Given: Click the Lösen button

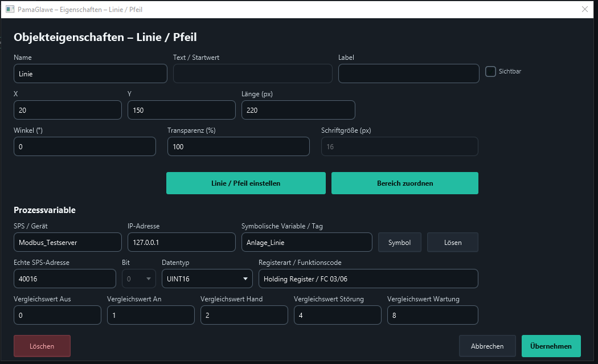Looking at the screenshot, I should pyautogui.click(x=453, y=243).
